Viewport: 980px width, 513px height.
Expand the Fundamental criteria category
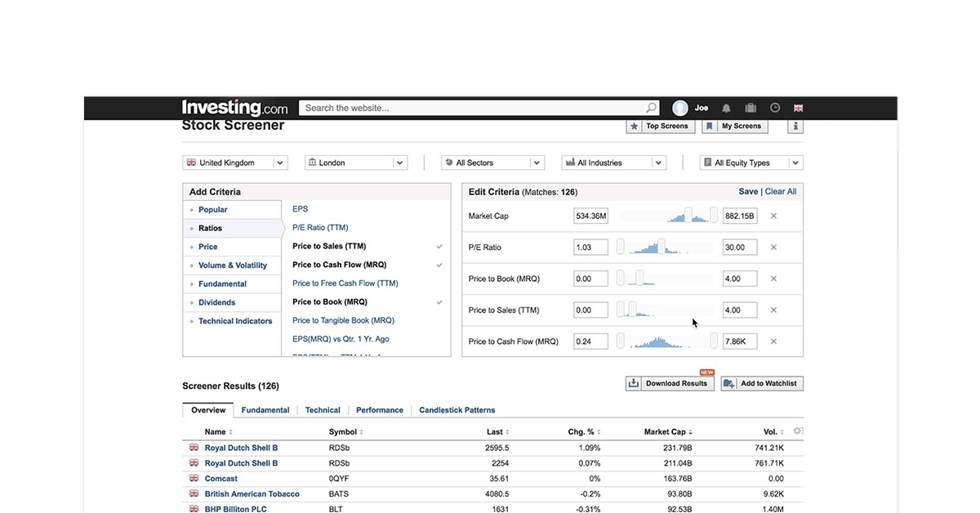232,284
